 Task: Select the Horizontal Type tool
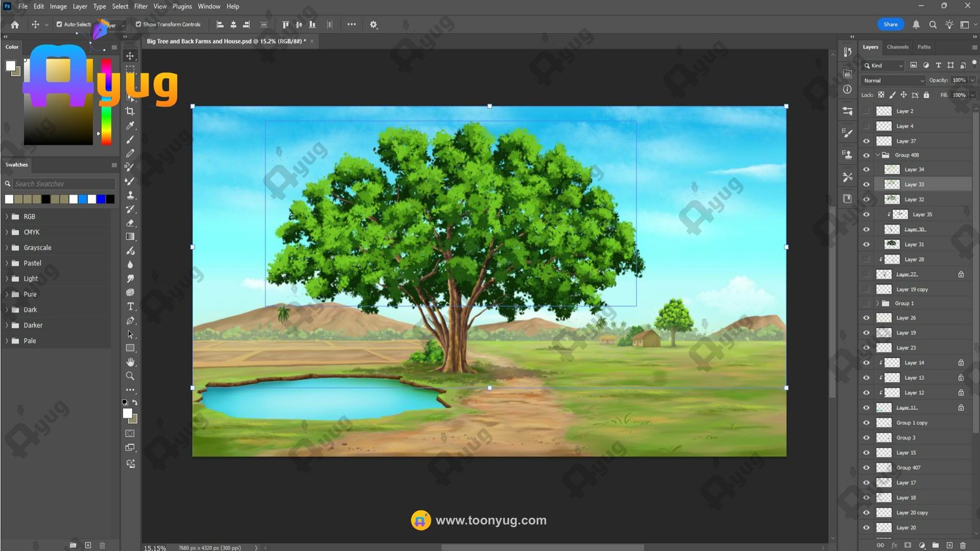point(130,307)
